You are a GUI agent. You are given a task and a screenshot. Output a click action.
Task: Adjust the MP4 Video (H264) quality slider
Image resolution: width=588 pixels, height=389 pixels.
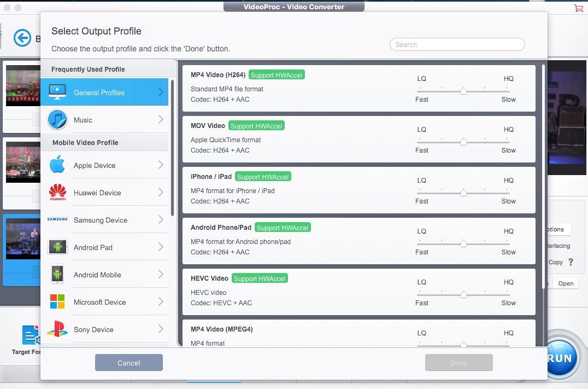[x=463, y=91]
